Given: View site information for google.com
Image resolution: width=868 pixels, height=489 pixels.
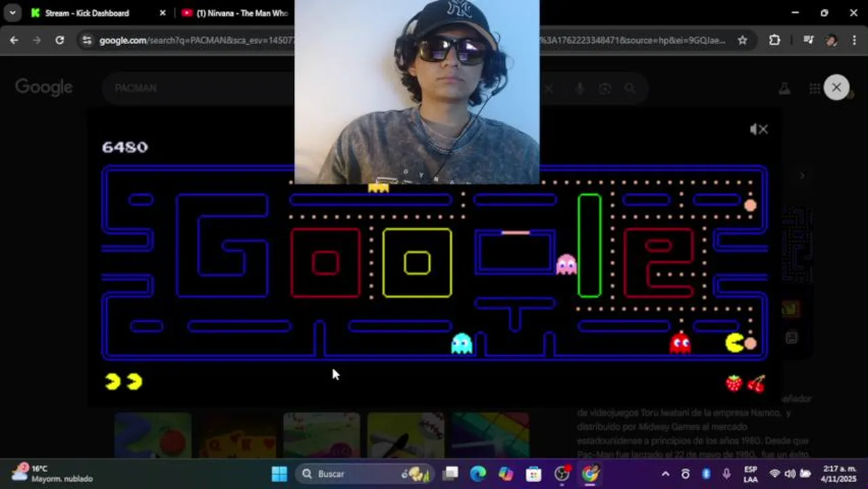Looking at the screenshot, I should pos(86,40).
